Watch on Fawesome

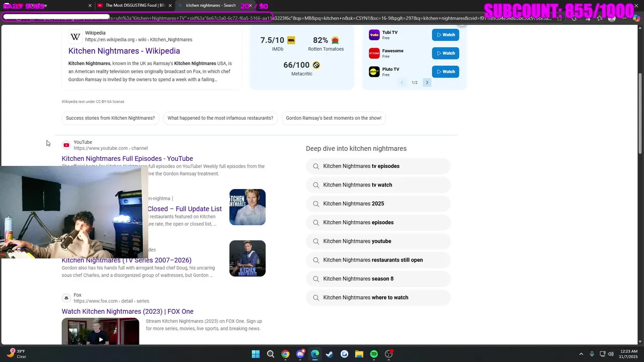coord(445,53)
